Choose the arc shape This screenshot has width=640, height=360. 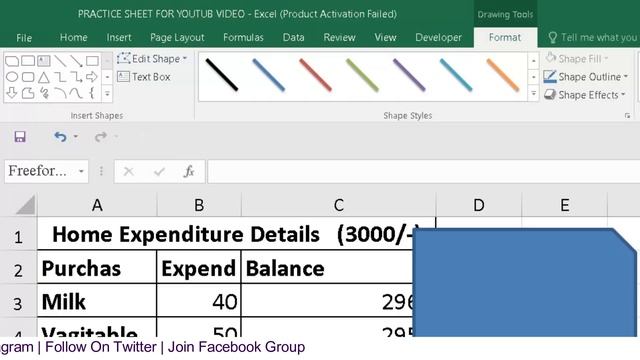pyautogui.click(x=60, y=93)
